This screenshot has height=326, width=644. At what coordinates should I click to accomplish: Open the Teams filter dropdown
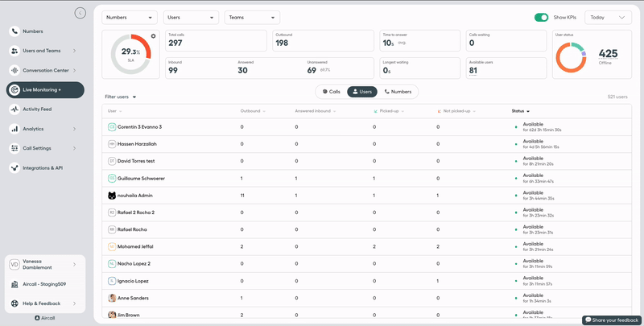[252, 17]
